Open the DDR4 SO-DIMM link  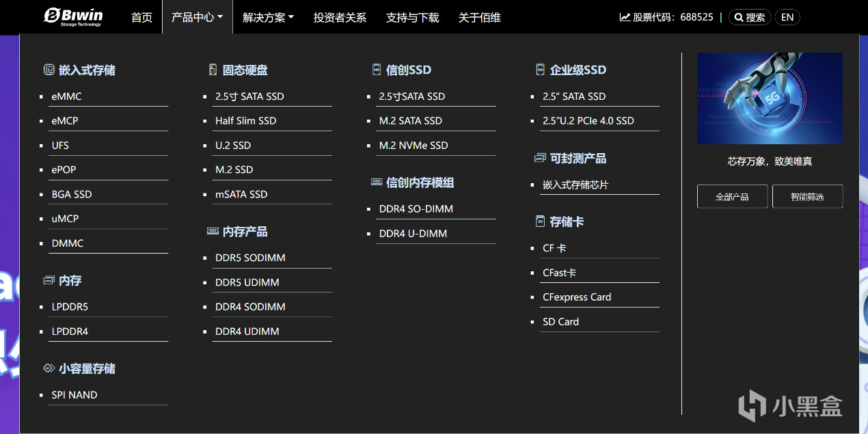416,209
